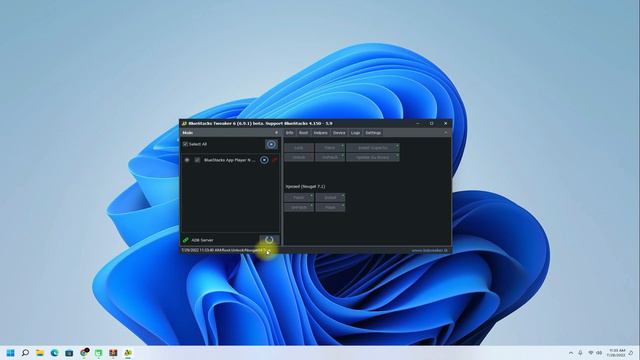Viewport: 640px width, 360px height.
Task: Click the refresh button beside ADB Server
Action: (269, 240)
